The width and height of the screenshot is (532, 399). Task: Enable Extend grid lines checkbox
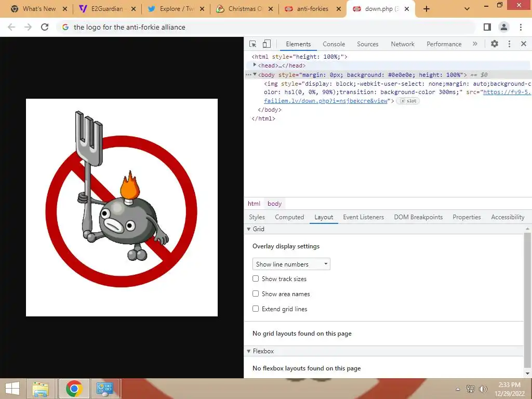256,309
